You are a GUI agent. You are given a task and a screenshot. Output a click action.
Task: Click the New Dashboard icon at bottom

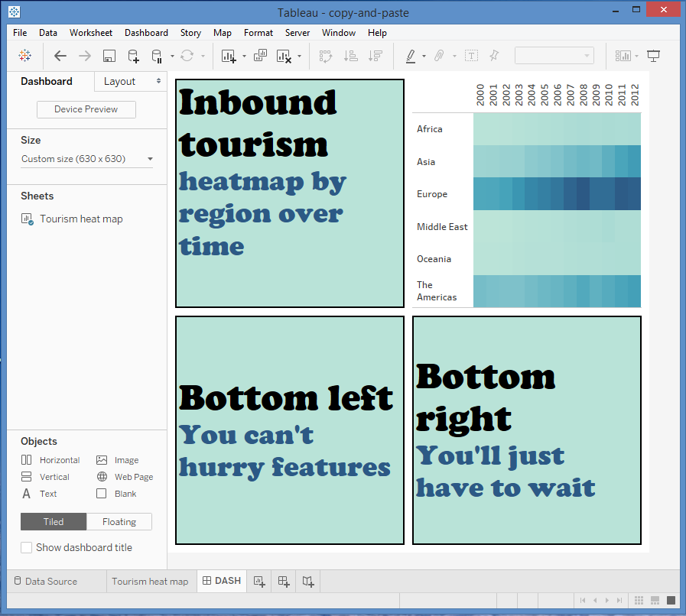[x=283, y=582]
